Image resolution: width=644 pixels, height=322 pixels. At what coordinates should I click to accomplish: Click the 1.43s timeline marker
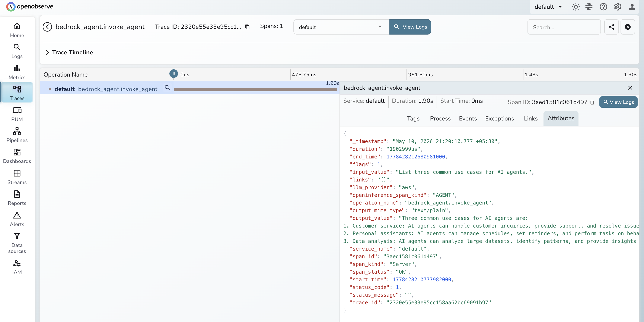531,74
